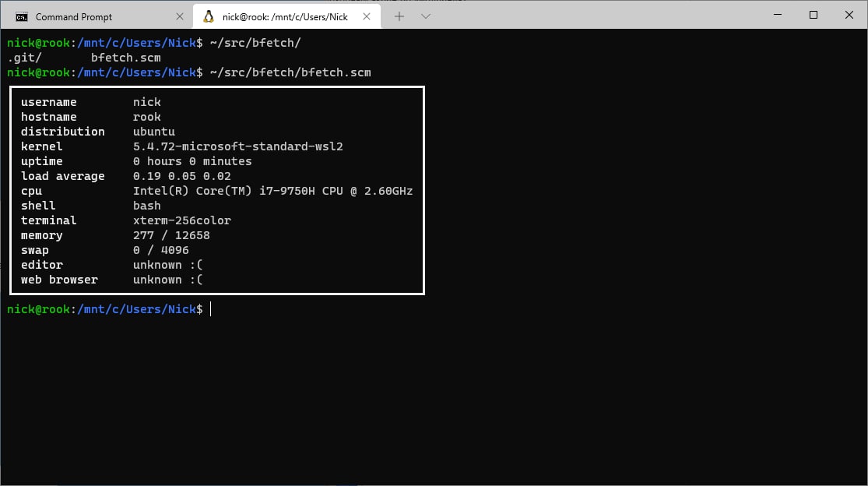868x486 pixels.
Task: Minimize the terminal window
Action: pyautogui.click(x=778, y=15)
